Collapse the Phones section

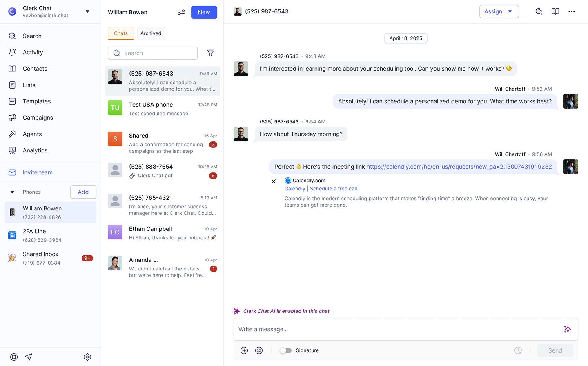pos(12,192)
